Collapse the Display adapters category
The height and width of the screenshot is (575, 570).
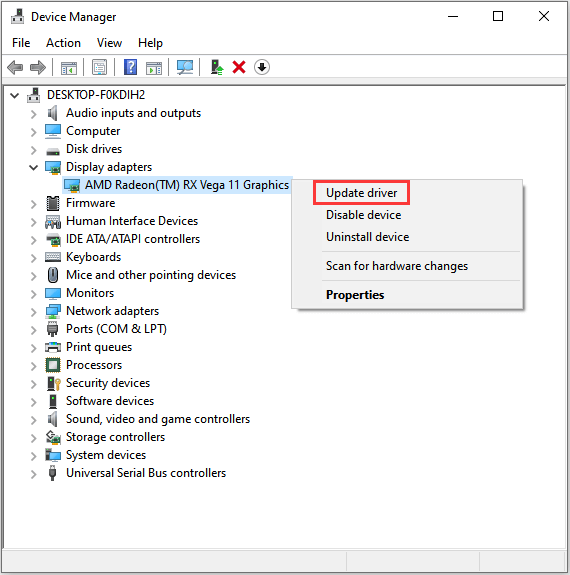coord(33,168)
